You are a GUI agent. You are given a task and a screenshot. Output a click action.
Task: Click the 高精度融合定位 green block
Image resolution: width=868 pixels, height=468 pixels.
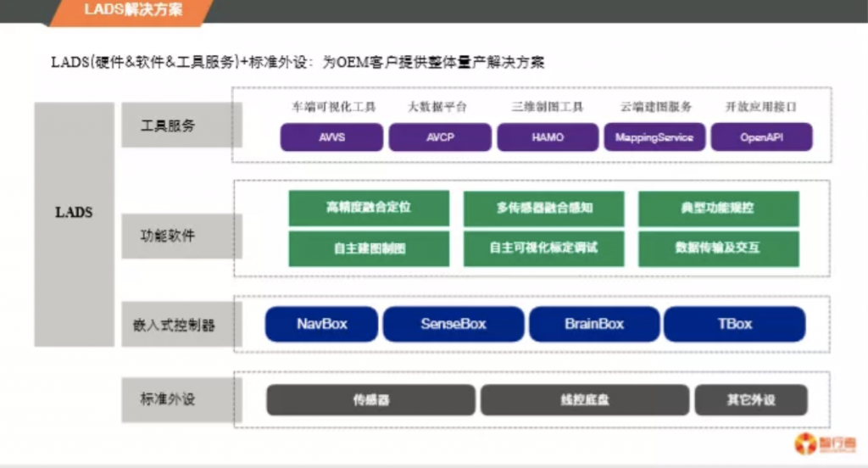coord(369,208)
